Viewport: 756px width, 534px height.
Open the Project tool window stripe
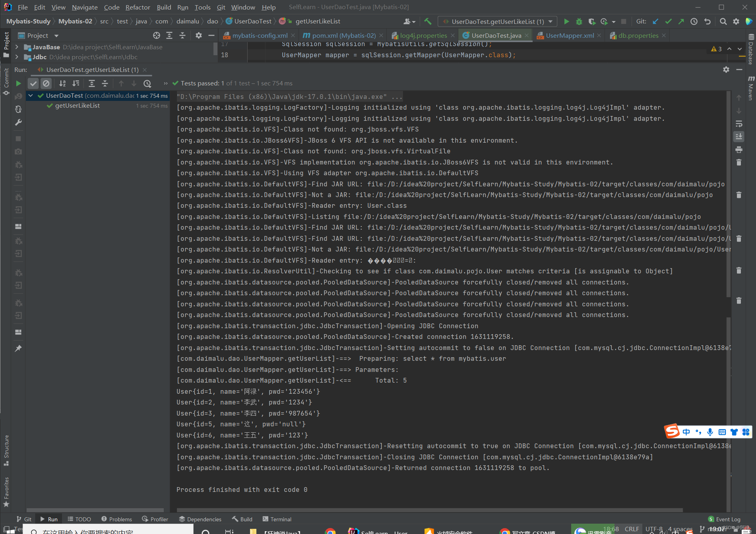tap(6, 44)
